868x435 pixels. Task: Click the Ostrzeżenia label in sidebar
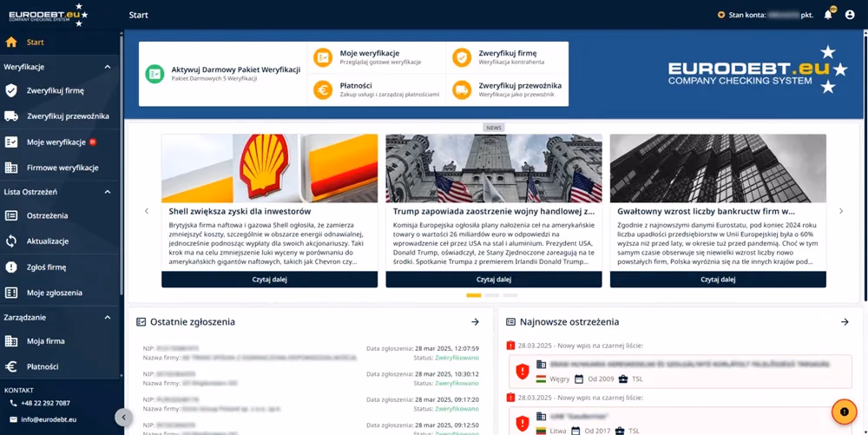point(48,216)
